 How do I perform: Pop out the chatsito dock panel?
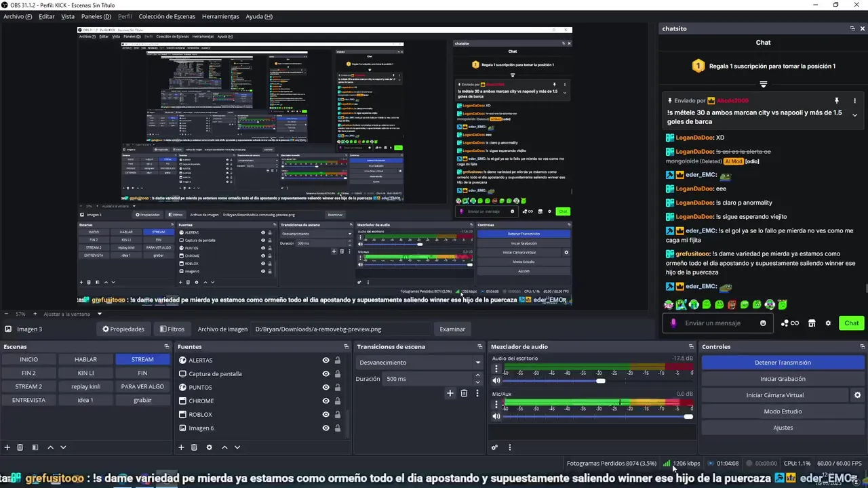click(x=852, y=28)
